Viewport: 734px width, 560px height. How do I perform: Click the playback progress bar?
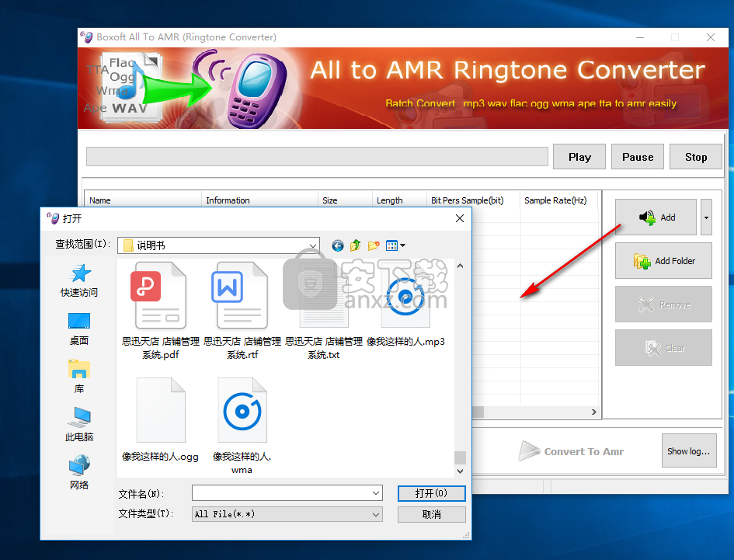click(317, 157)
